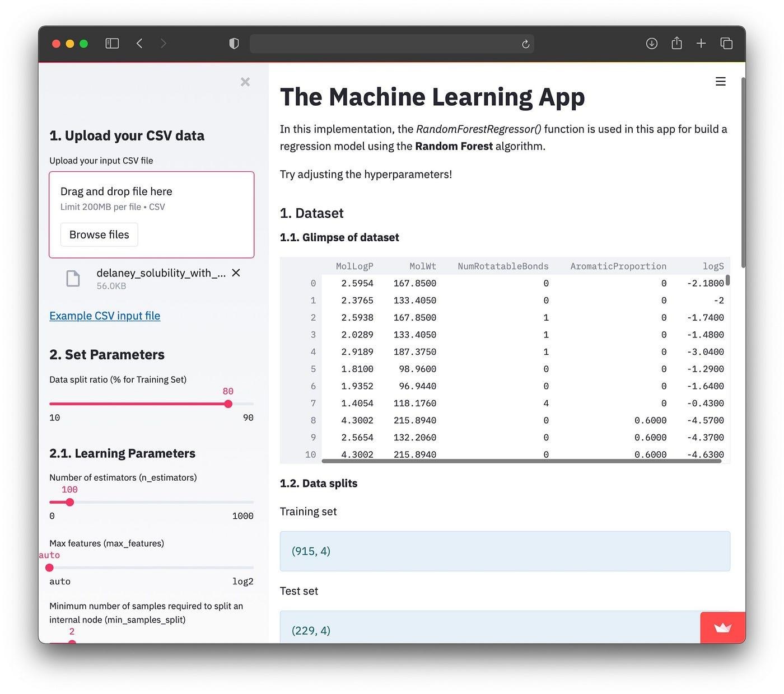Image resolution: width=784 pixels, height=694 pixels.
Task: Click the 2. Set Parameters heading
Action: point(106,355)
